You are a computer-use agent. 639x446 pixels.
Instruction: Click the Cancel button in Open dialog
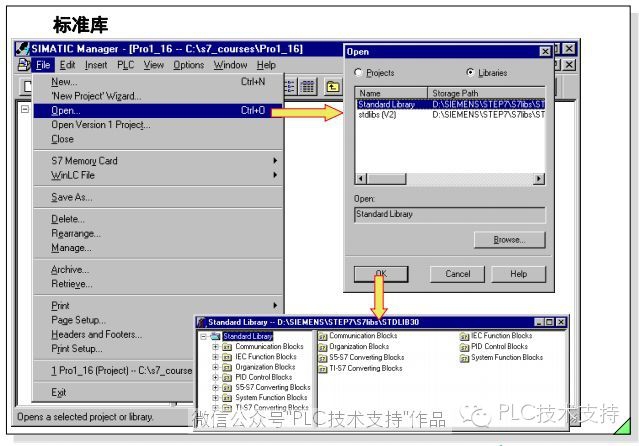457,274
